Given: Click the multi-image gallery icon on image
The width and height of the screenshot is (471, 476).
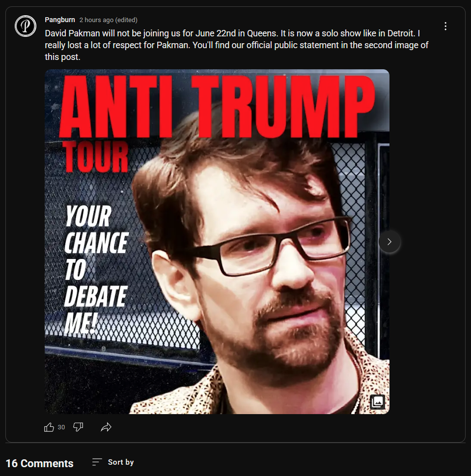Looking at the screenshot, I should pos(377,402).
